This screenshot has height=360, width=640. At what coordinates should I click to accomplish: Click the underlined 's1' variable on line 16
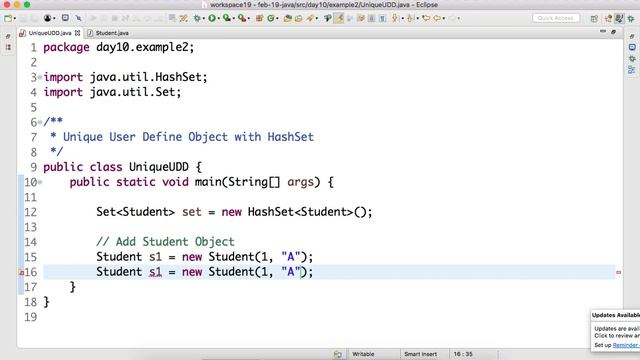click(x=155, y=272)
